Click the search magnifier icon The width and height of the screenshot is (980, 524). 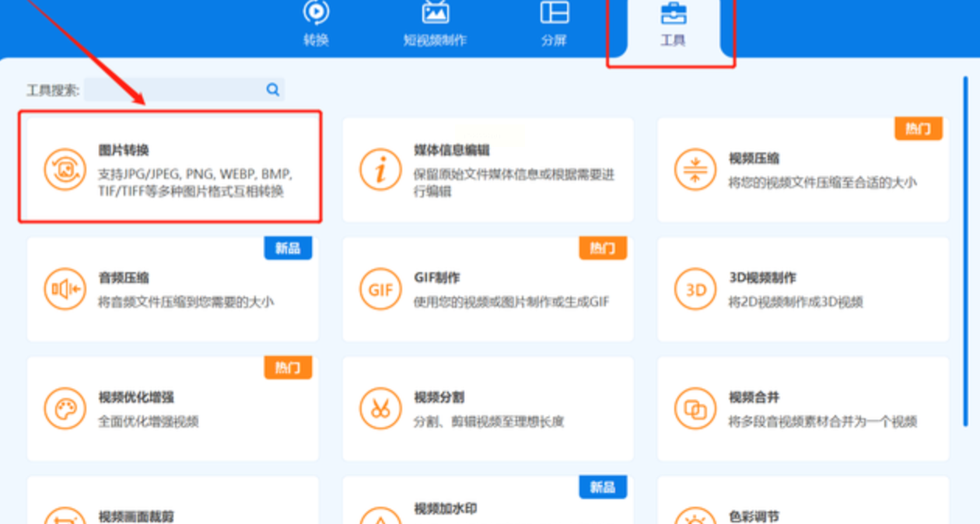pos(273,89)
